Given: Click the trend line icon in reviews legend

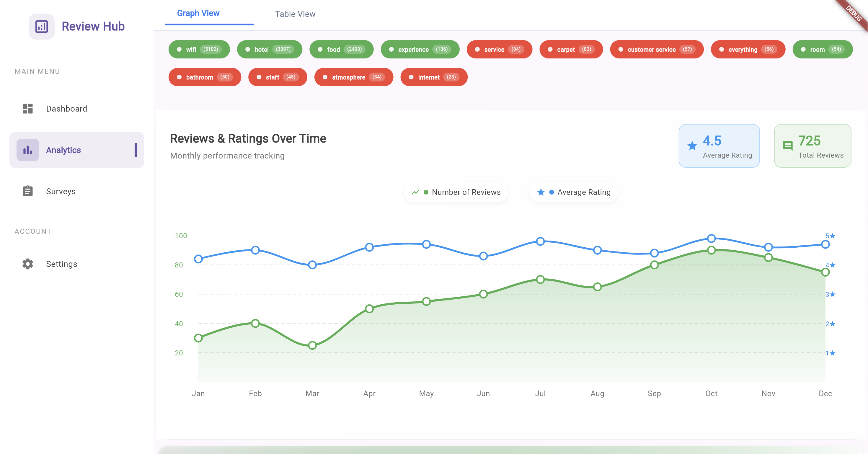Looking at the screenshot, I should [415, 192].
